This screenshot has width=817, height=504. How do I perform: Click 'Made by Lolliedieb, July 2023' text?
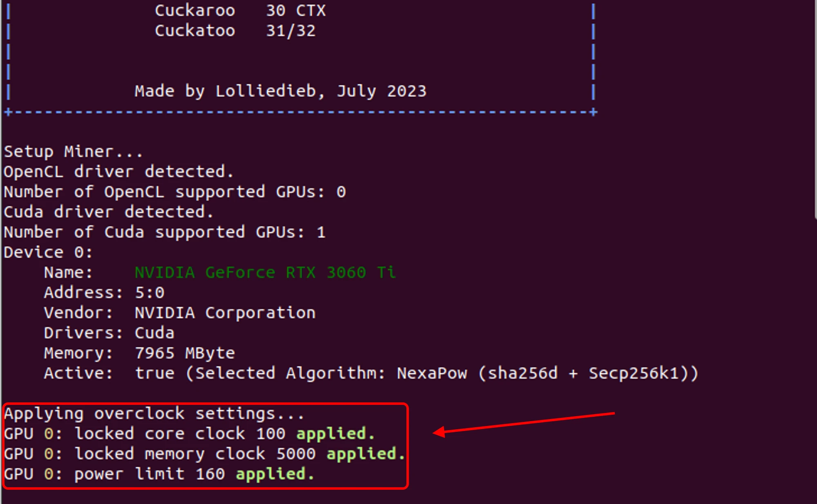(x=280, y=91)
